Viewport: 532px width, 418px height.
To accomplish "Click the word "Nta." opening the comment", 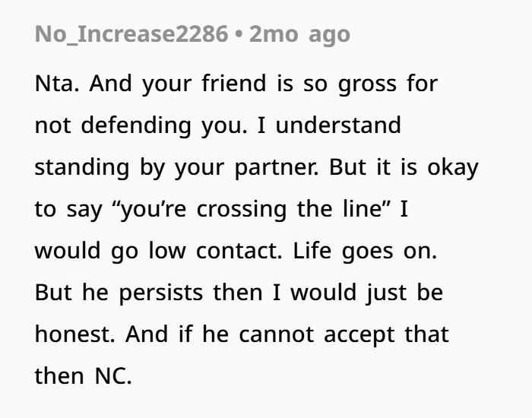I will point(57,84).
